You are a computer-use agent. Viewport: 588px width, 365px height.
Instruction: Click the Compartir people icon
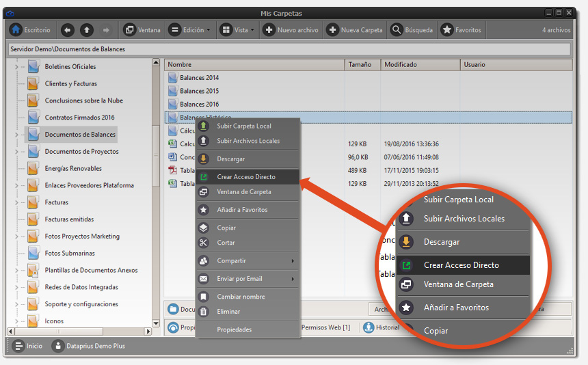pyautogui.click(x=203, y=261)
